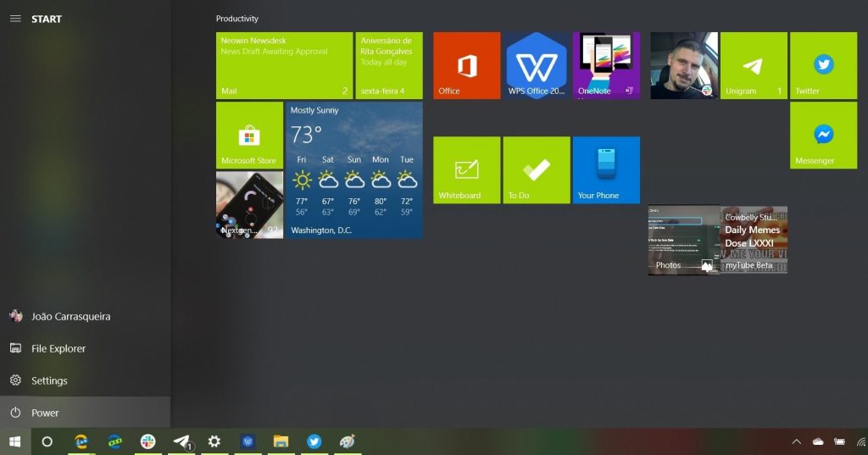Image resolution: width=868 pixels, height=455 pixels.
Task: Open File Explorer from Start sidebar
Action: 58,348
